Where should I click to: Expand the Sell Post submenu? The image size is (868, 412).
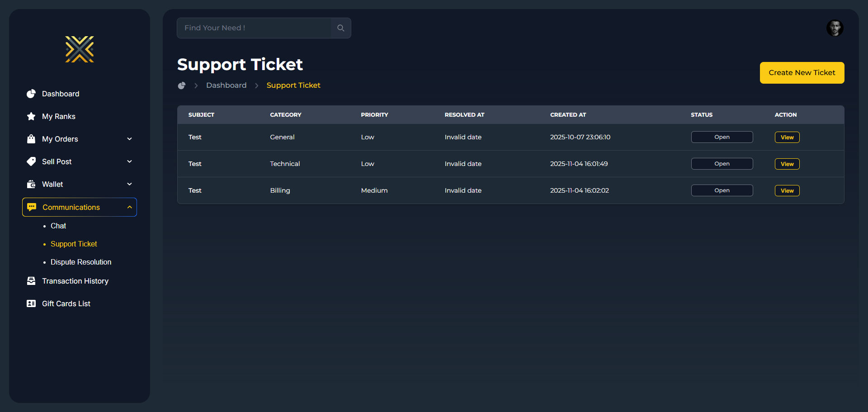coord(129,161)
